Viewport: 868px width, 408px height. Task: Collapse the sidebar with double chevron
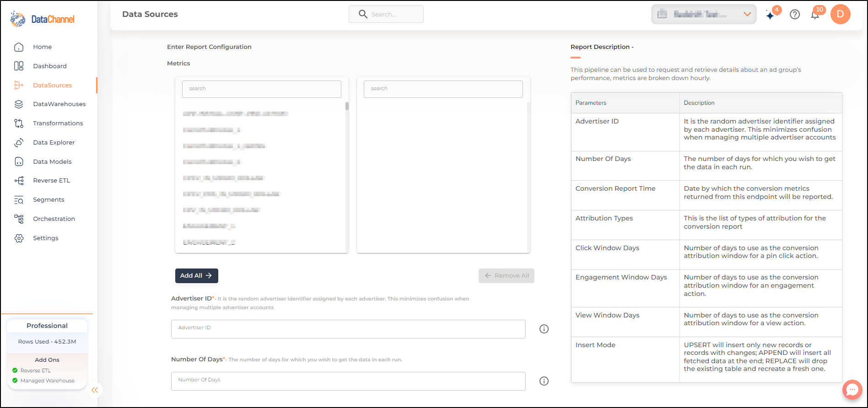[x=95, y=390]
